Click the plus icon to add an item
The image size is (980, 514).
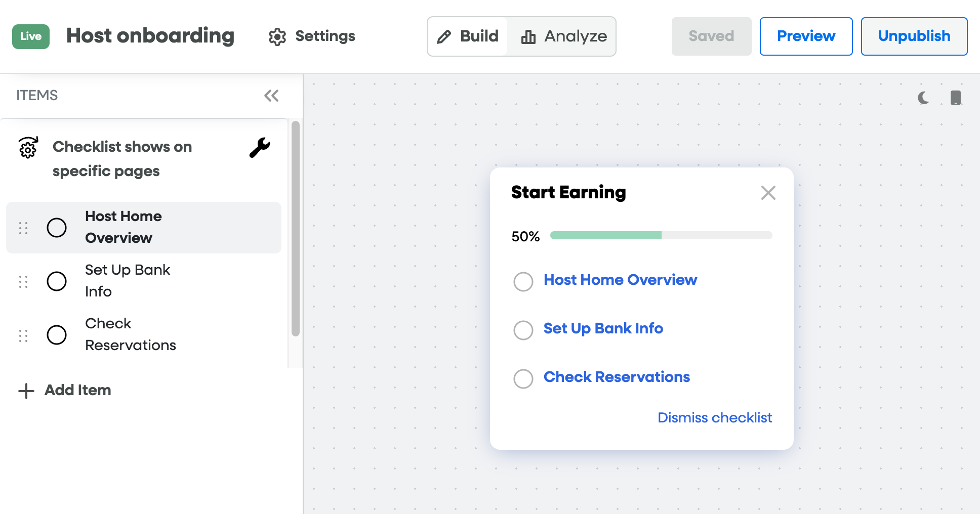26,391
